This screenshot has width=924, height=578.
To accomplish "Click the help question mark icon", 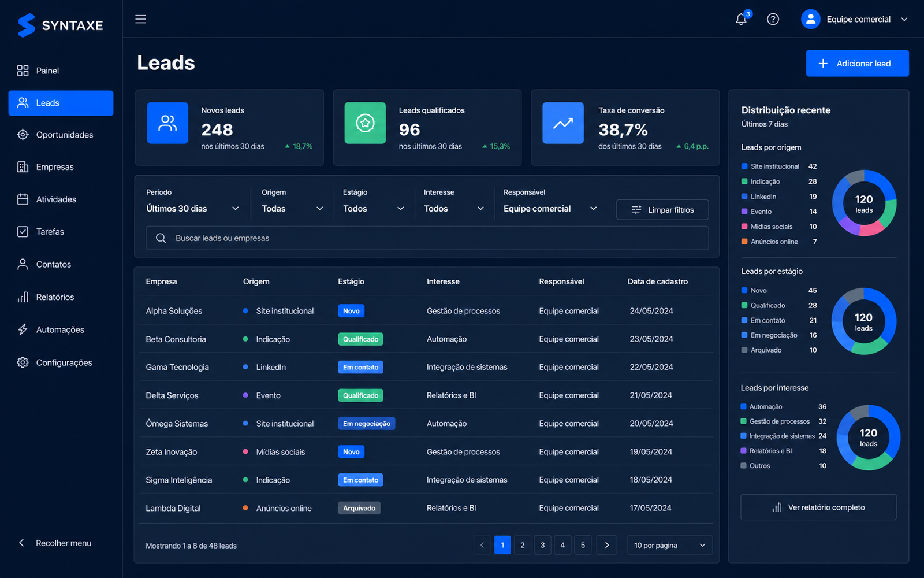I will pyautogui.click(x=773, y=19).
